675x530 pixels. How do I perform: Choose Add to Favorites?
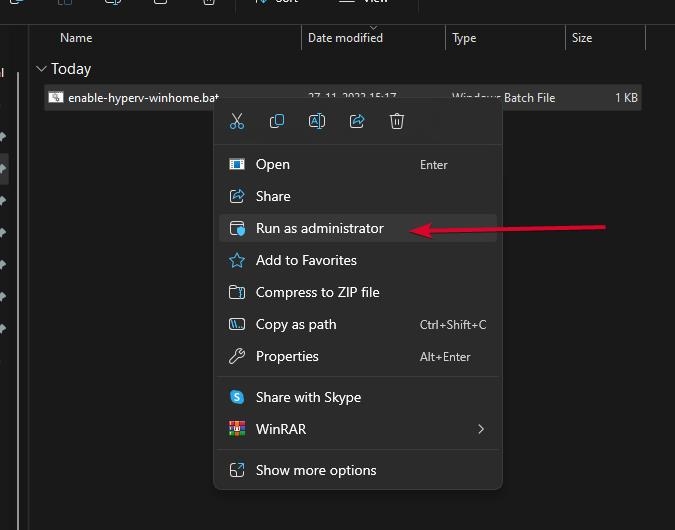coord(358,260)
